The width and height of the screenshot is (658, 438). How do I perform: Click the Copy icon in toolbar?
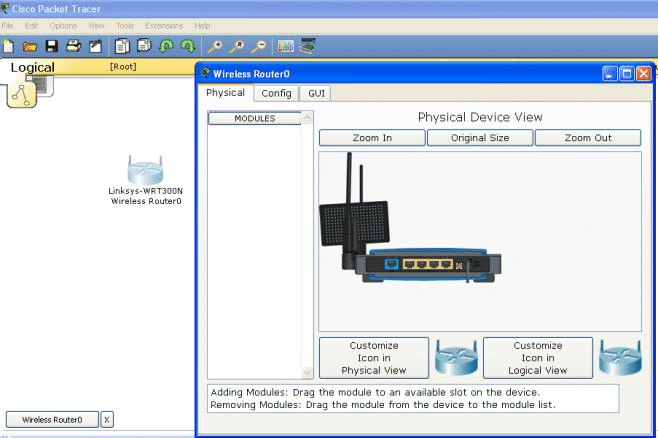(122, 46)
